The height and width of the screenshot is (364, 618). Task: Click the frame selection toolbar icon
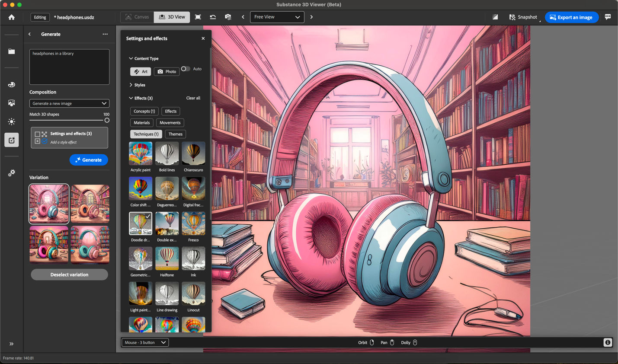[x=198, y=17]
